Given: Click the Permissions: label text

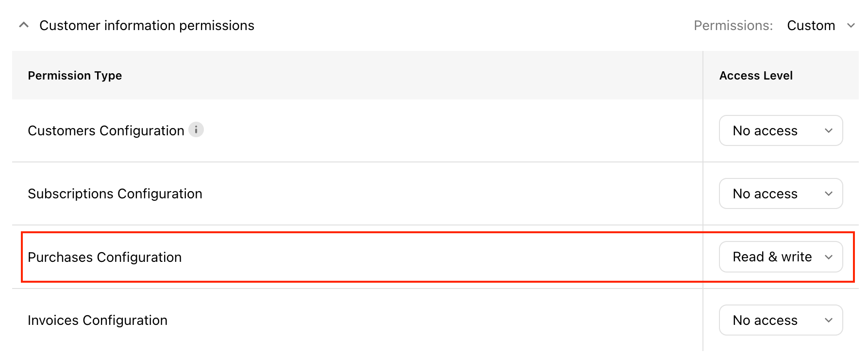Looking at the screenshot, I should click(x=733, y=26).
